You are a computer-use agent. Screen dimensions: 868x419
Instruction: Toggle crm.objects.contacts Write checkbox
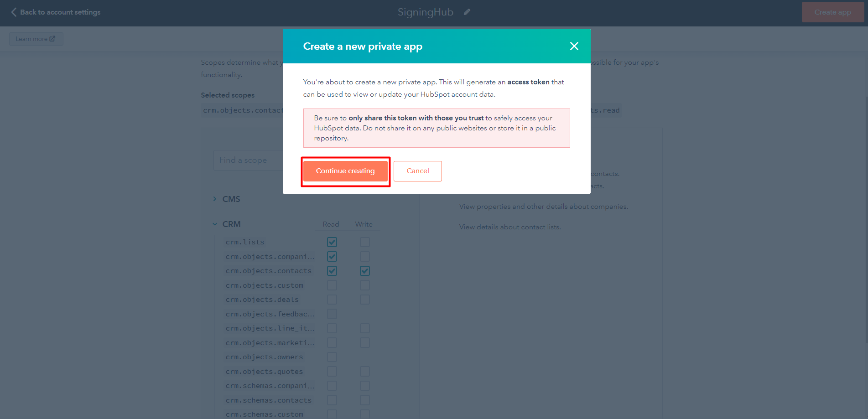(x=365, y=271)
